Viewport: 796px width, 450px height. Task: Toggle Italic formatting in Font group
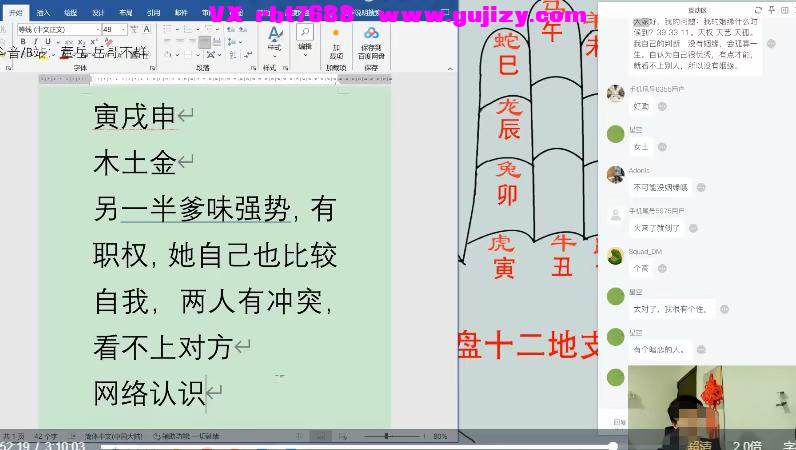pyautogui.click(x=34, y=42)
